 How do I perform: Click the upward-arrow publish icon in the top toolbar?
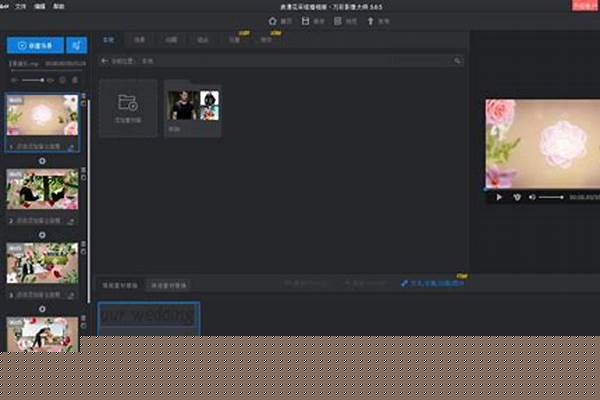[x=370, y=21]
